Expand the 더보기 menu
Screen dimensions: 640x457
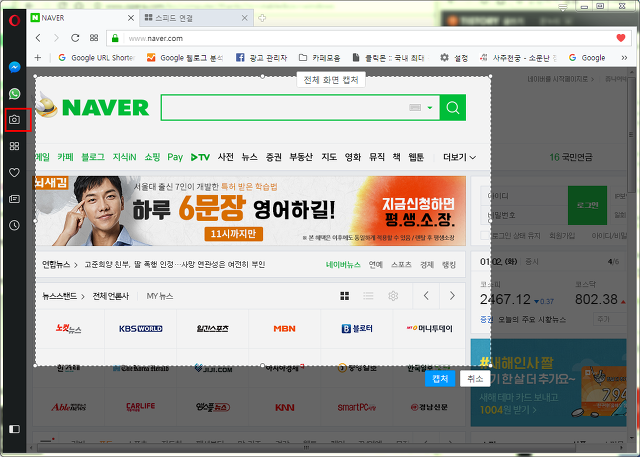(459, 157)
